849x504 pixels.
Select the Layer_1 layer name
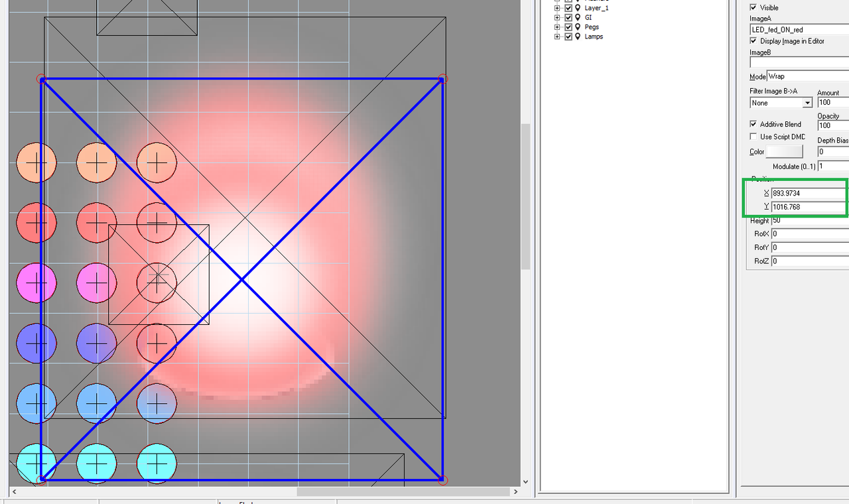[x=596, y=8]
